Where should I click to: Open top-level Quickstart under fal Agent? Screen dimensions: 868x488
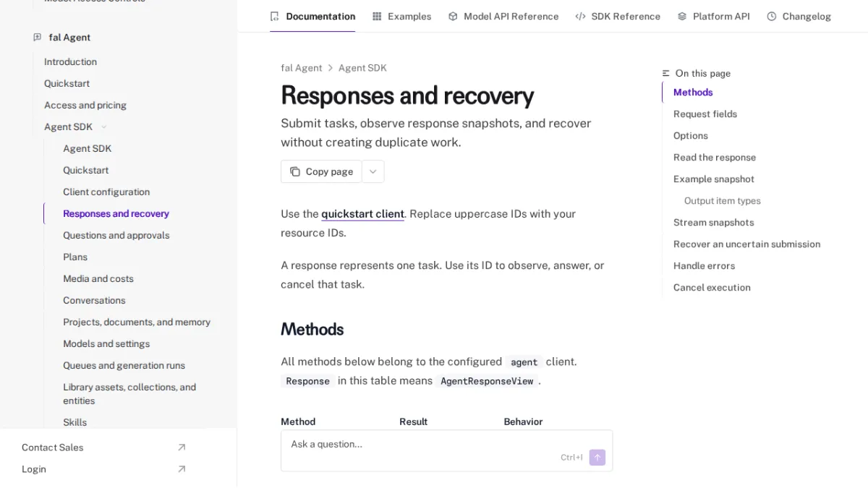(x=67, y=84)
